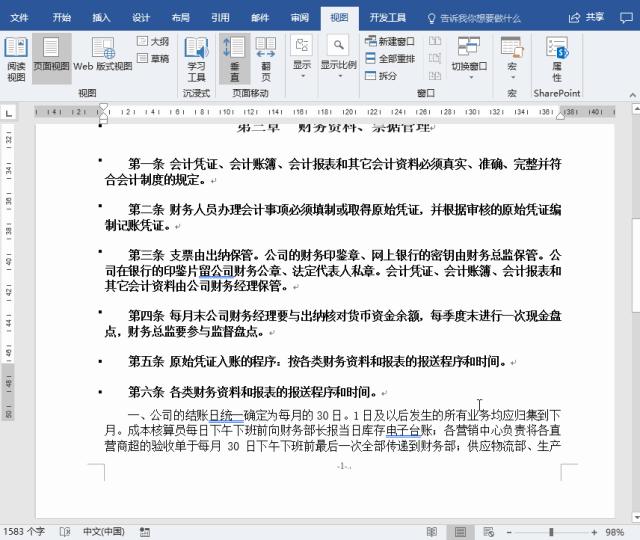Click the right indent marker on ruler
This screenshot has width=640, height=540.
561,116
